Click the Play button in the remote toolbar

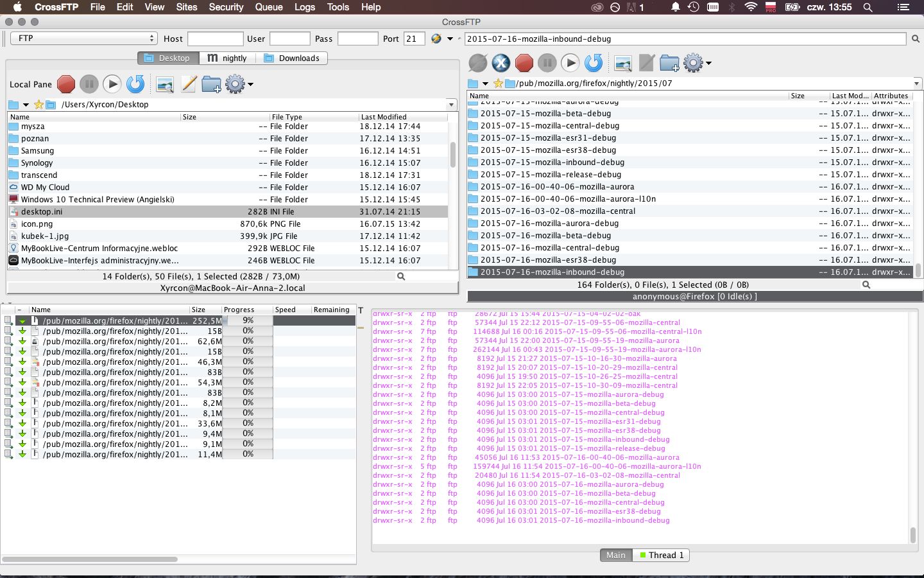[570, 63]
